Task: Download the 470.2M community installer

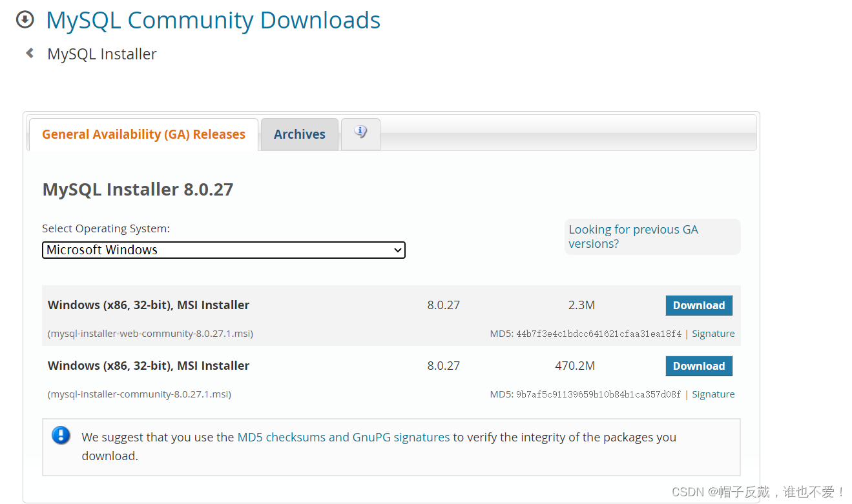Action: coord(699,366)
